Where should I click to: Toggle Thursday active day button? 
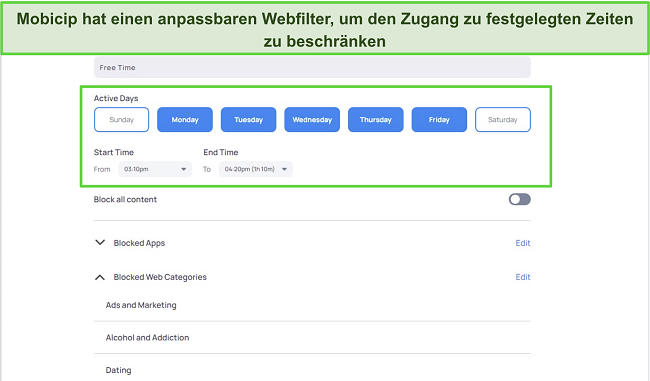tap(376, 120)
